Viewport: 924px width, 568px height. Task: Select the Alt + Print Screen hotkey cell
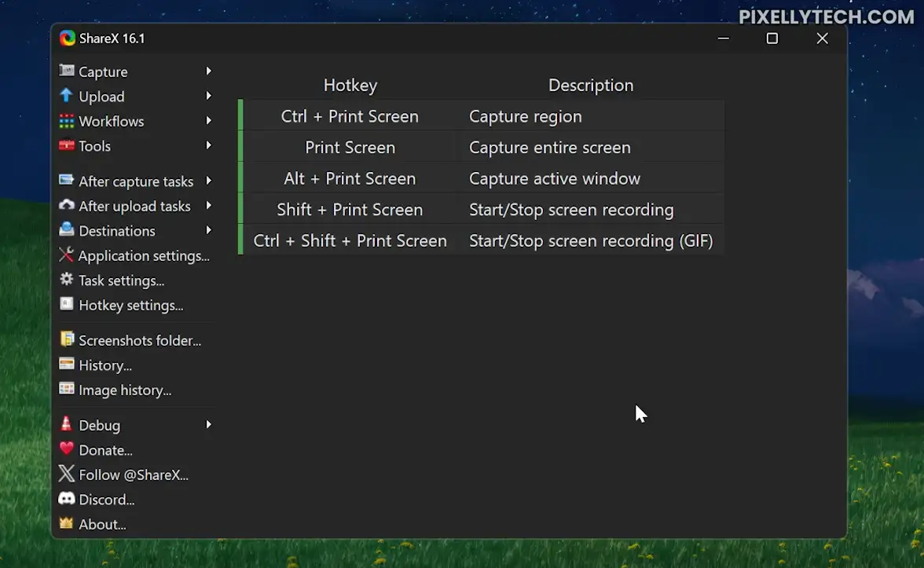[350, 178]
